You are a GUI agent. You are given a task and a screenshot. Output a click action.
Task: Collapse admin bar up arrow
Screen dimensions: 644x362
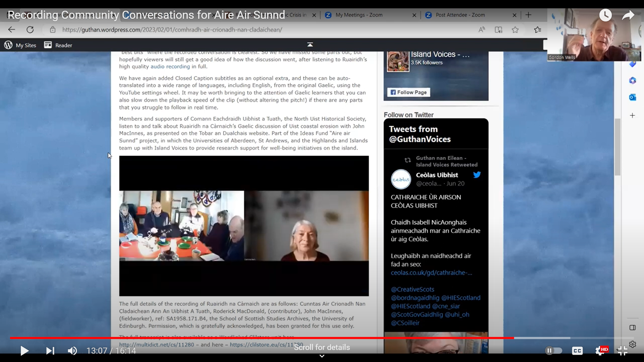click(x=310, y=45)
